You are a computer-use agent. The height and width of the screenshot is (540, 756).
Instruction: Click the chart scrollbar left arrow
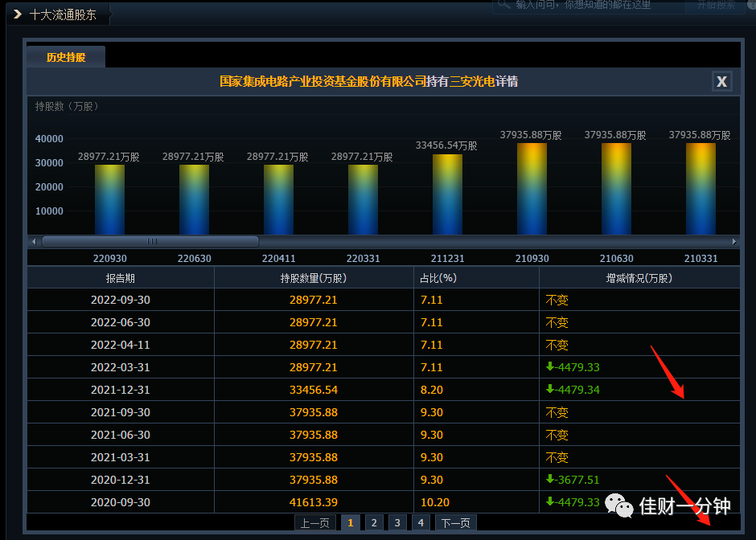pos(34,241)
